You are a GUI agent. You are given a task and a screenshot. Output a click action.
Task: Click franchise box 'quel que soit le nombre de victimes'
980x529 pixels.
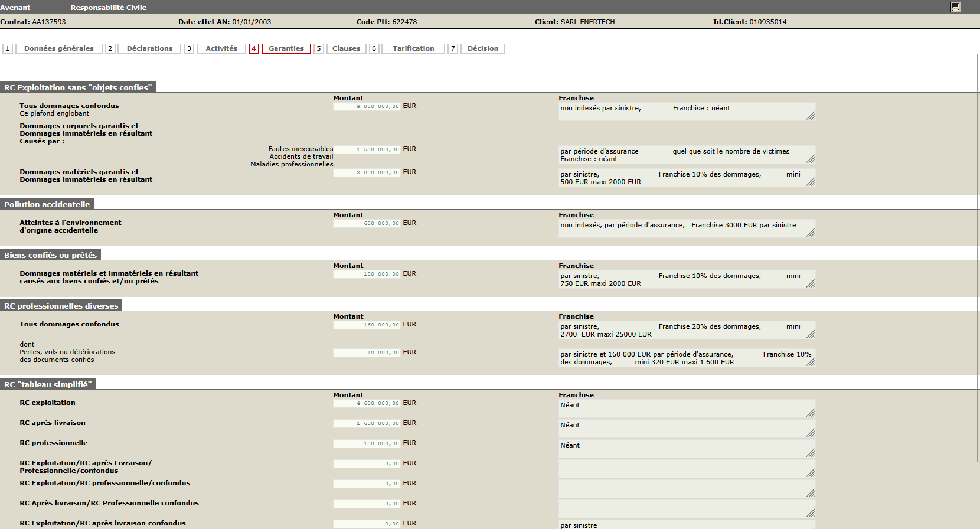(x=687, y=155)
